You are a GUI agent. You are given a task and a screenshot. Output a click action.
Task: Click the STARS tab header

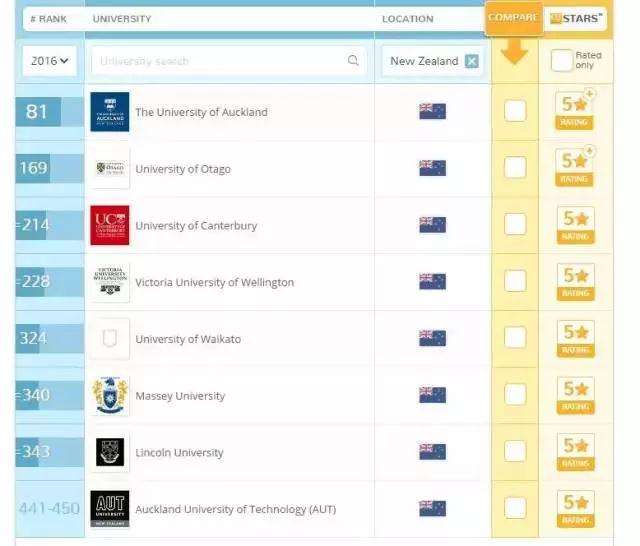point(576,18)
